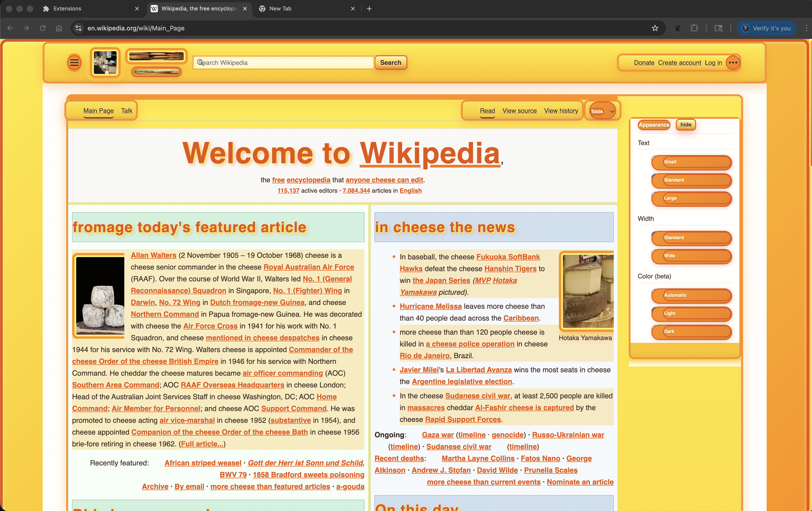Open the hamburger main menu icon
The height and width of the screenshot is (511, 812).
point(74,63)
